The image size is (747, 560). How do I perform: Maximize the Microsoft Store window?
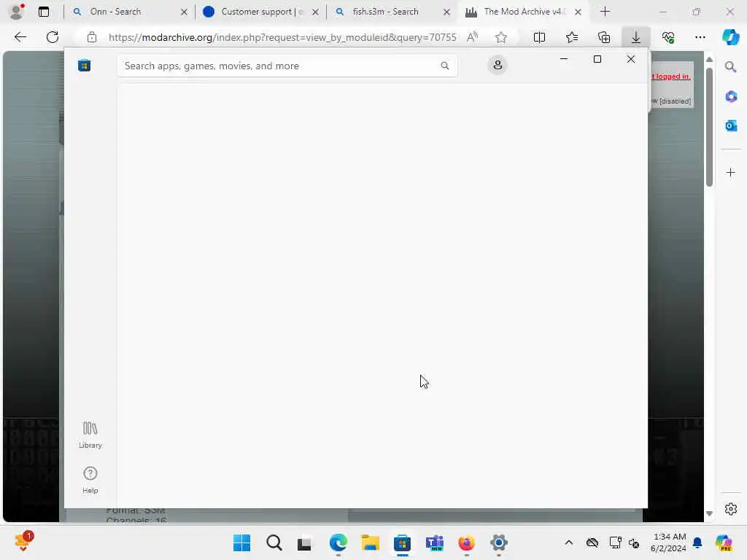point(597,59)
